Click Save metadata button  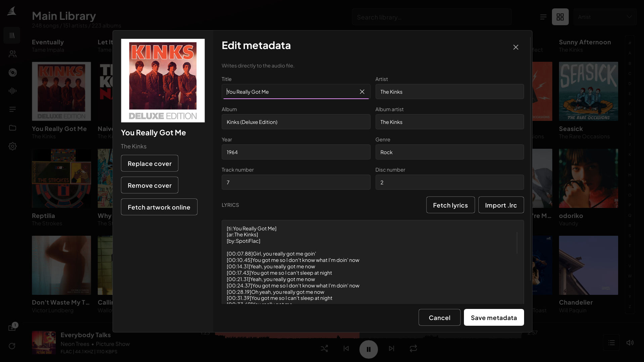[x=493, y=318]
